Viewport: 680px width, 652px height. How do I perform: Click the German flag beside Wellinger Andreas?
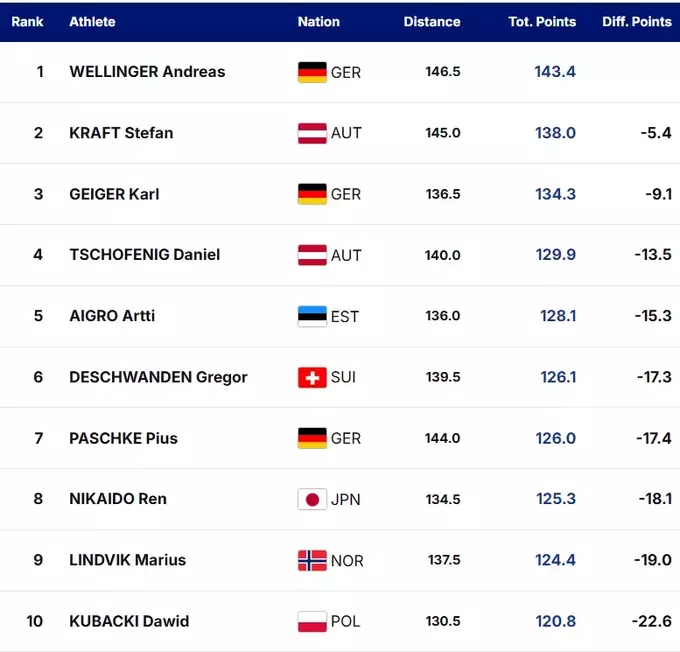tap(312, 72)
